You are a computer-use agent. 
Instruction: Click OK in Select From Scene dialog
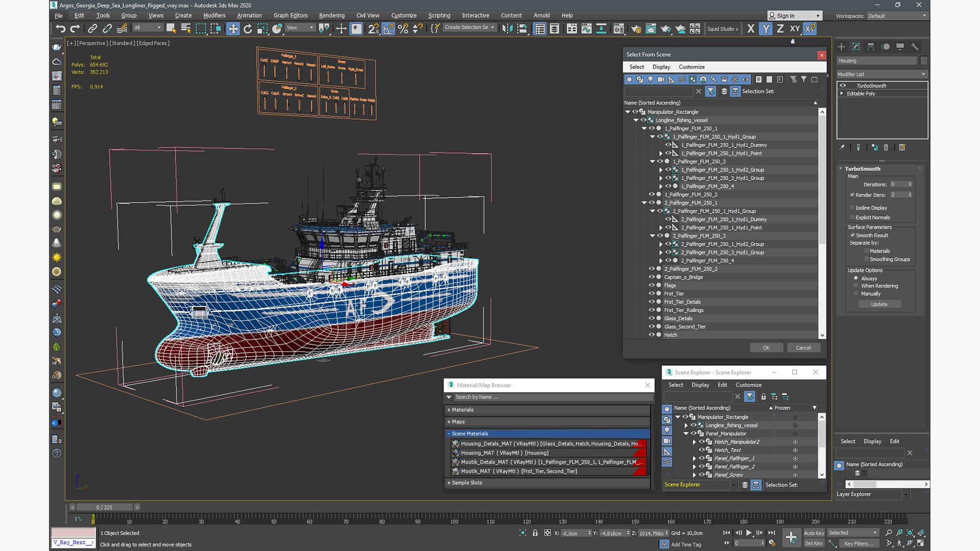click(x=766, y=347)
